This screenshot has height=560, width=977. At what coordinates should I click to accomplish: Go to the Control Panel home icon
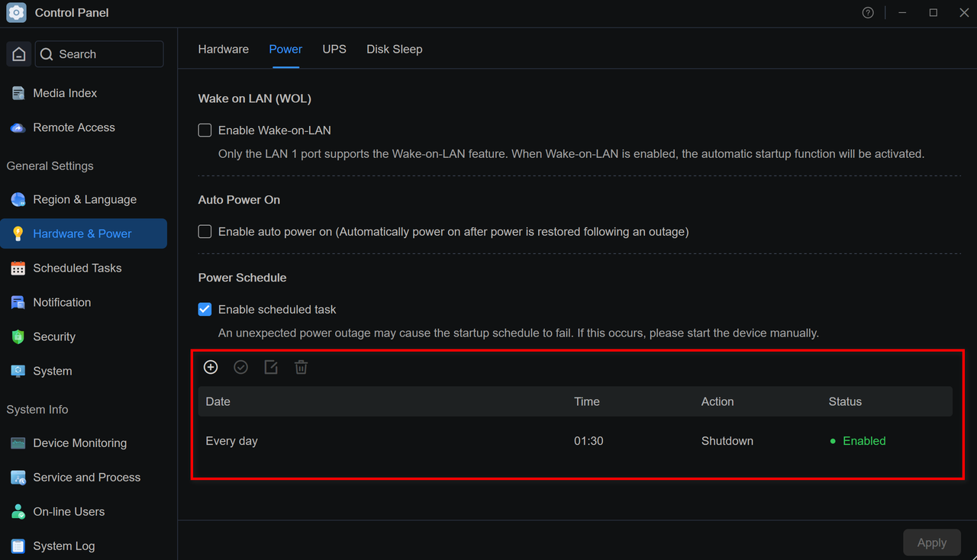19,54
